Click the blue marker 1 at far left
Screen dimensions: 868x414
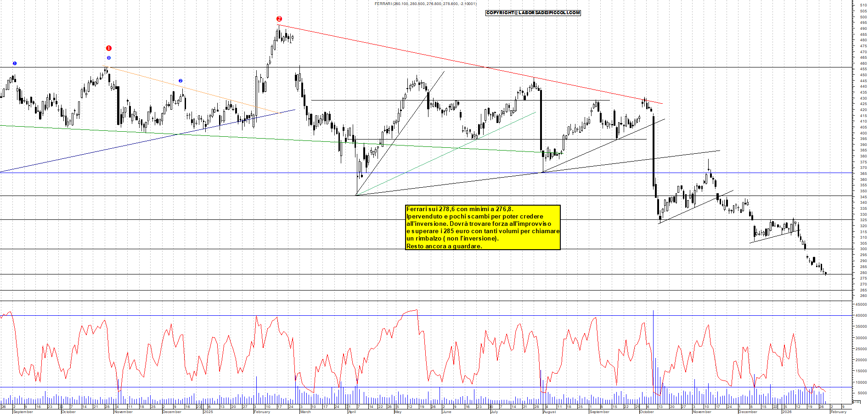15,63
